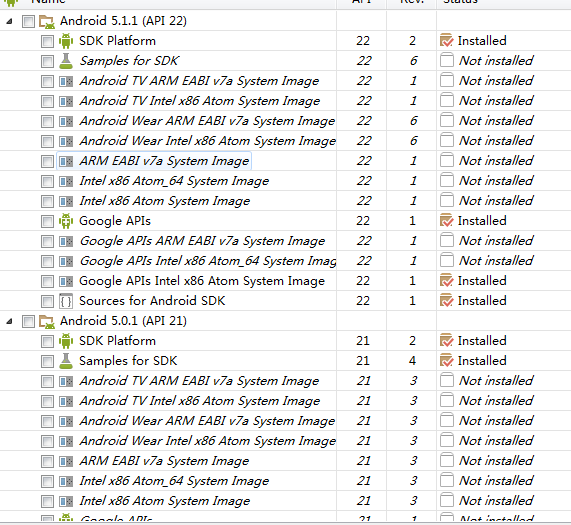Click the Android icon for SDK Platform API 21
The height and width of the screenshot is (525, 571).
click(x=66, y=341)
